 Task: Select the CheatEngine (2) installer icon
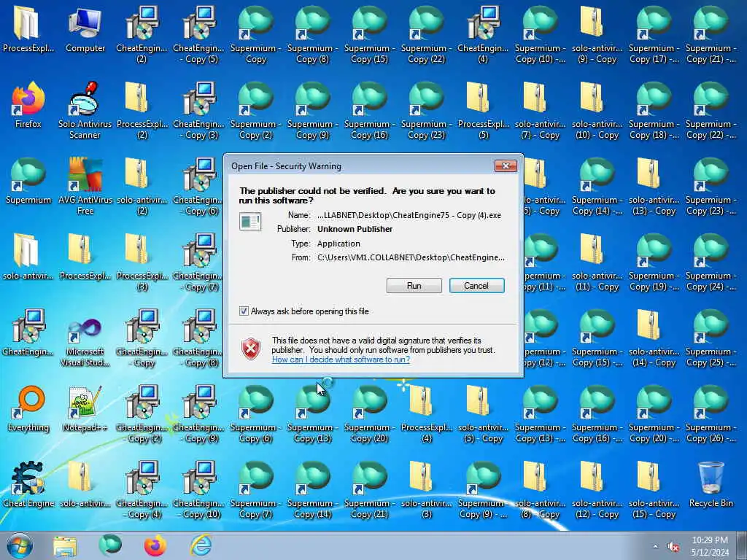tap(142, 35)
